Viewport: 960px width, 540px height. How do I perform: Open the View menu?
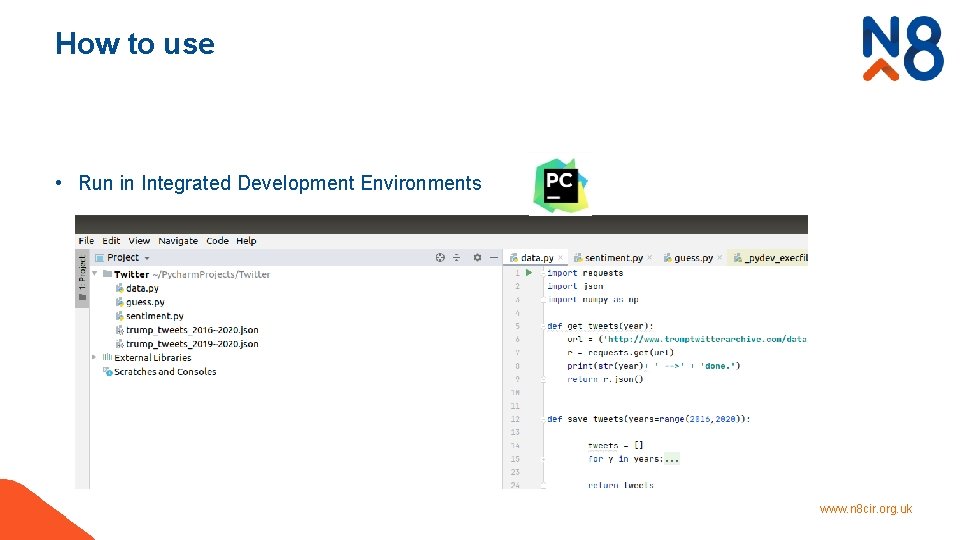point(139,241)
